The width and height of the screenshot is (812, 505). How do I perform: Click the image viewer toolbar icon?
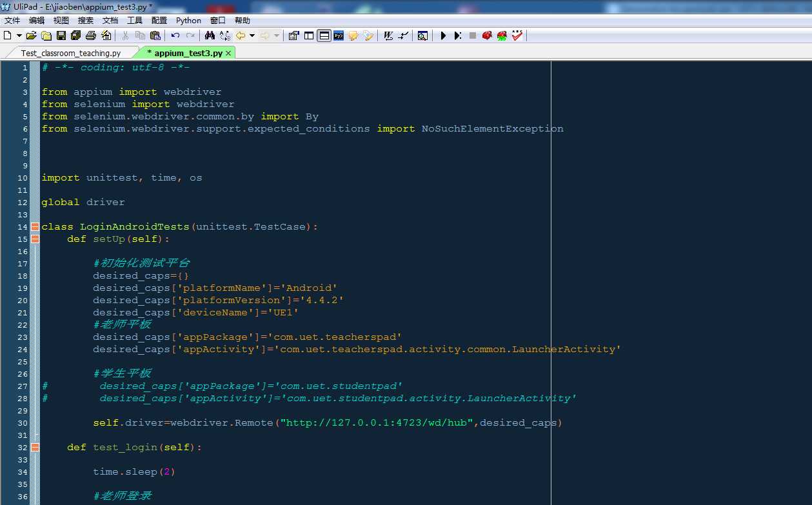coord(422,35)
